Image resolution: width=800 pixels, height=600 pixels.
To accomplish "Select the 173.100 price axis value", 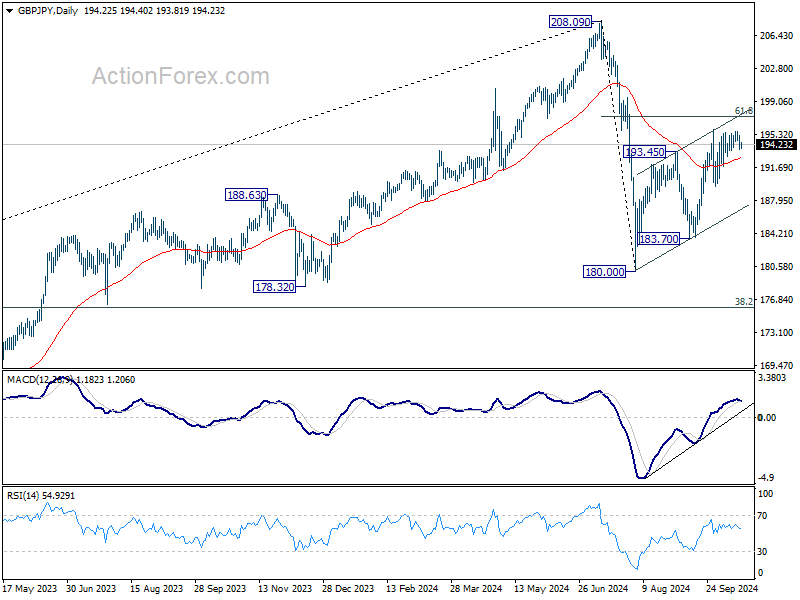I will point(777,333).
